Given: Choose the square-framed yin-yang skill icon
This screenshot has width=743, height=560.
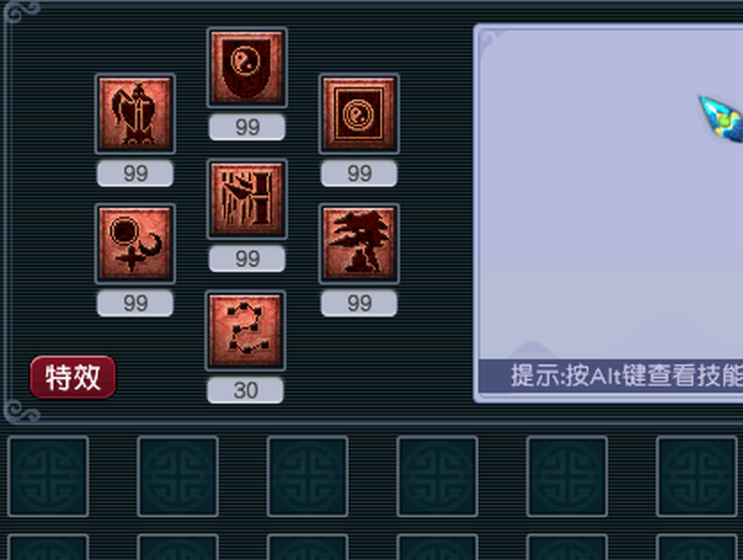Looking at the screenshot, I should tap(359, 114).
